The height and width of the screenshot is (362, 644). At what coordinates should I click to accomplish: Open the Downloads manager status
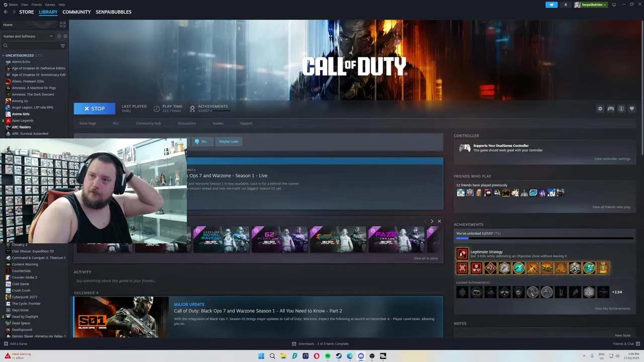click(x=320, y=344)
